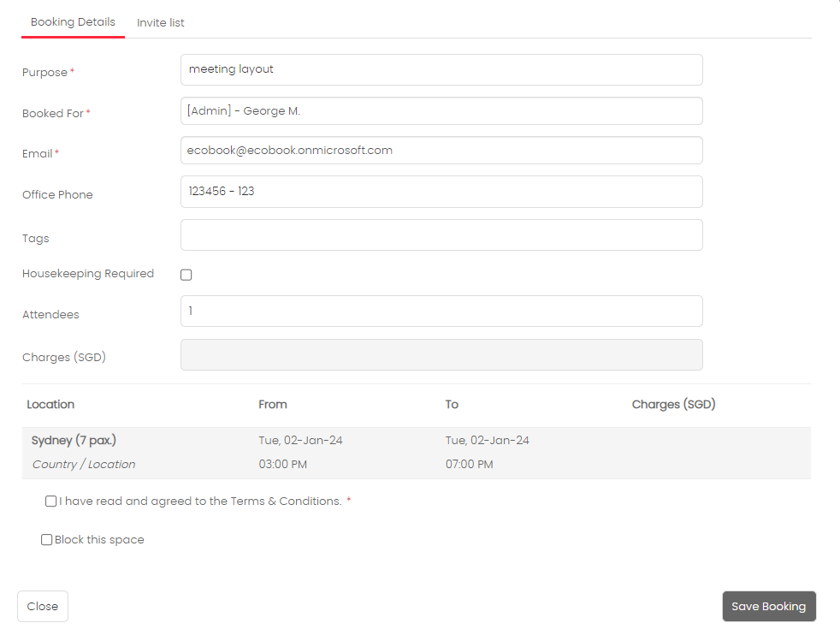
Task: Select the Sydney (7 pax.) location row
Action: pos(417,453)
